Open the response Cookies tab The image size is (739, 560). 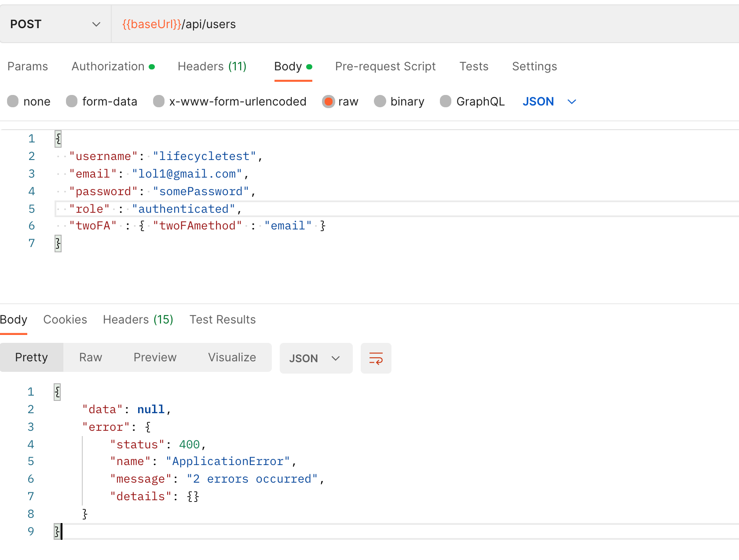65,320
